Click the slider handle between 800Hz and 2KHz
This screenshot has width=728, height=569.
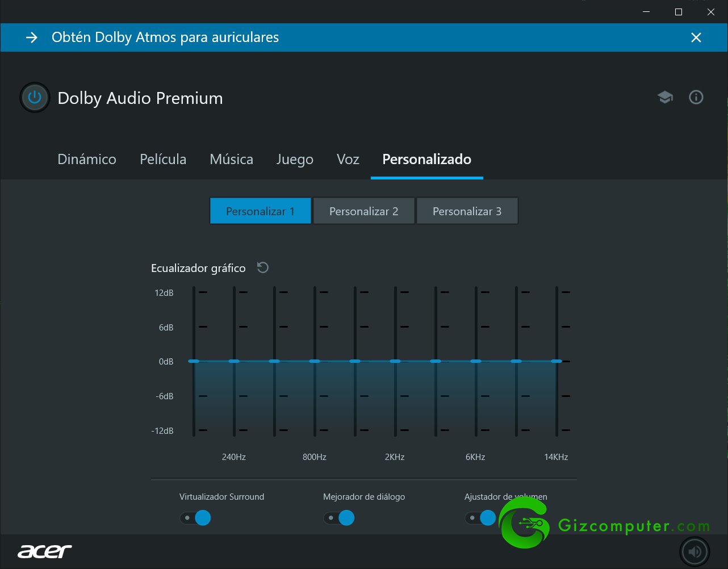pyautogui.click(x=355, y=361)
